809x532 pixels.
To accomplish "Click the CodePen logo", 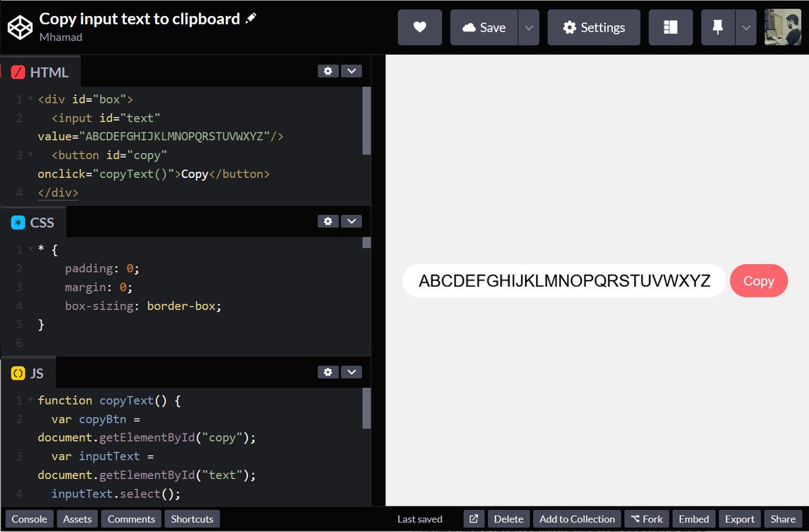I will click(20, 27).
